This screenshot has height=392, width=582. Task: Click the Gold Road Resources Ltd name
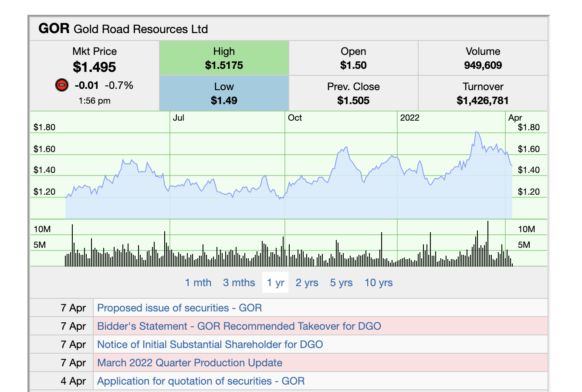[141, 29]
